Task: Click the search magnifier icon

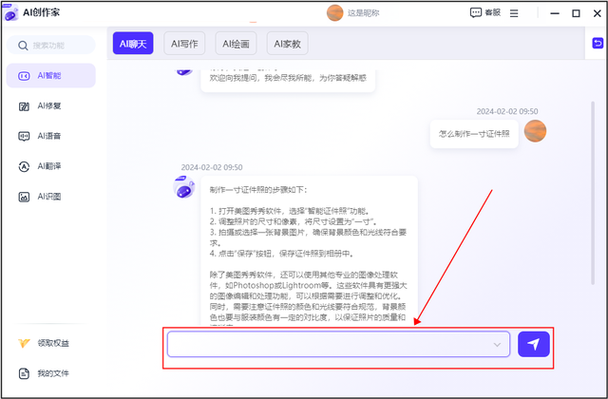Action: pos(23,46)
